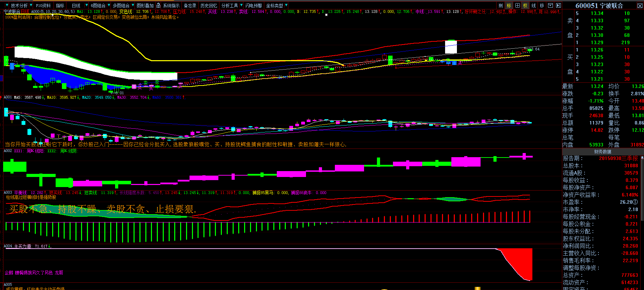Expand the 6图组合 dropdown arrow
Screen dimensions: 644x290
coord(109,5)
